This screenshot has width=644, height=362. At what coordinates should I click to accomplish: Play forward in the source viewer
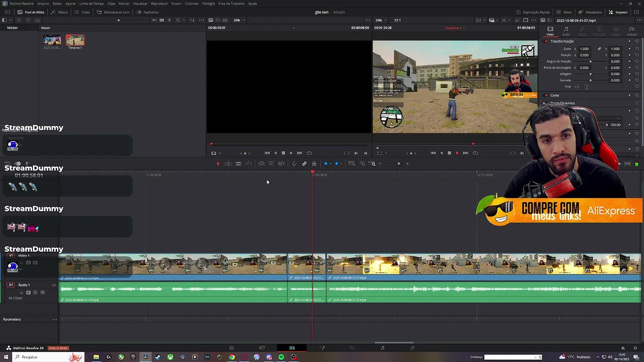pyautogui.click(x=291, y=153)
